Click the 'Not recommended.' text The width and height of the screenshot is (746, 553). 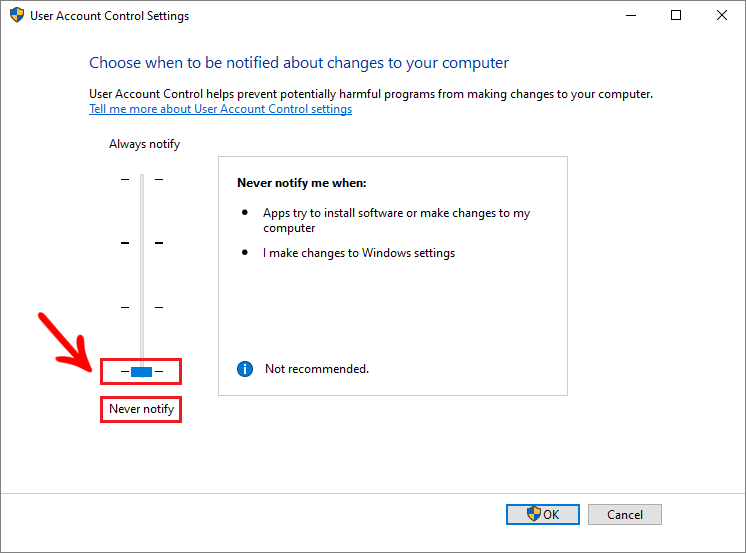point(317,369)
